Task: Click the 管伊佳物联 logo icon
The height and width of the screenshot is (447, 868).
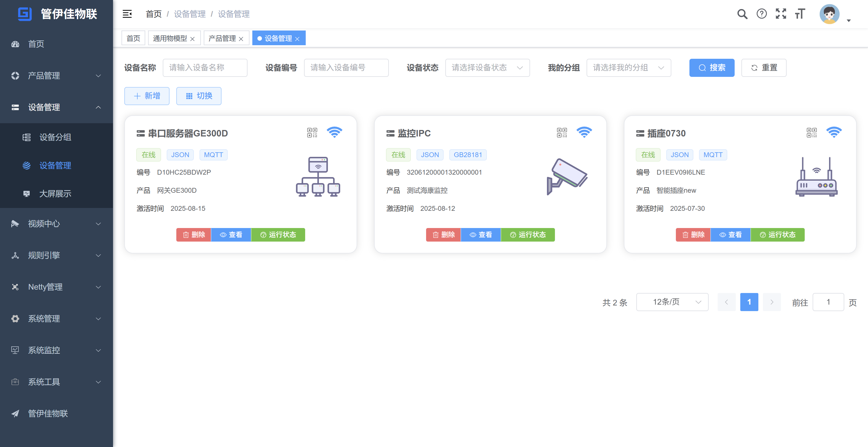Action: pyautogui.click(x=25, y=14)
